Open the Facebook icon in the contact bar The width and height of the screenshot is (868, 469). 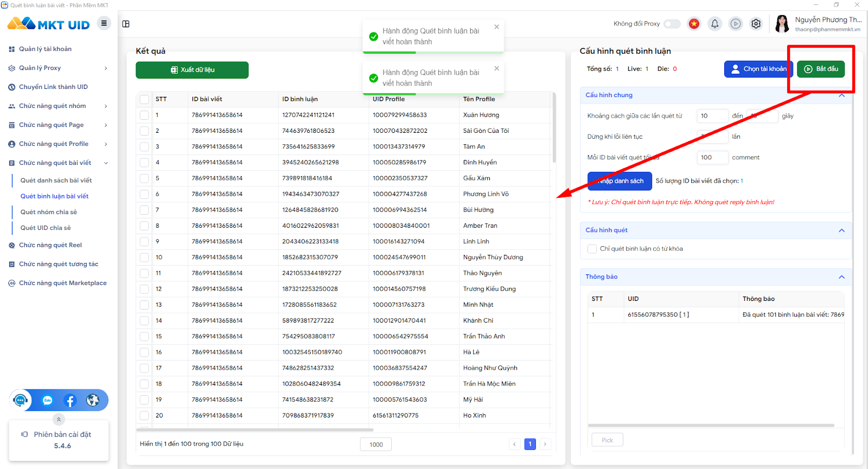[70, 401]
